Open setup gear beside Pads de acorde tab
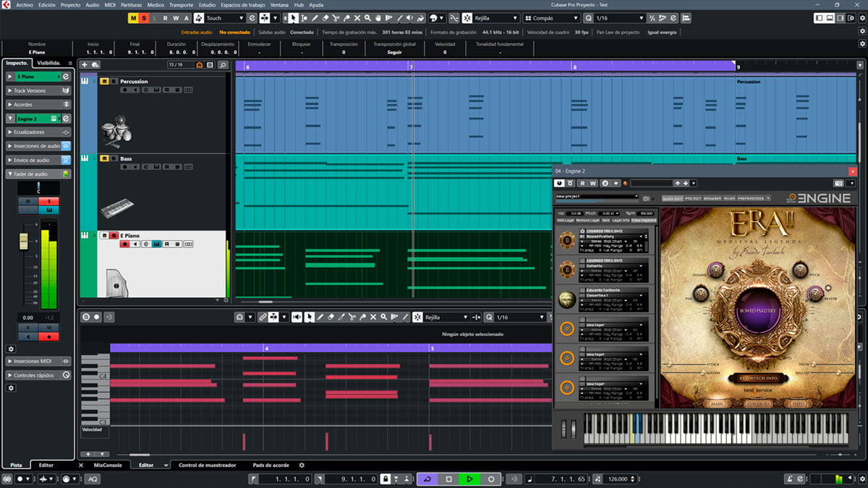 tap(302, 465)
